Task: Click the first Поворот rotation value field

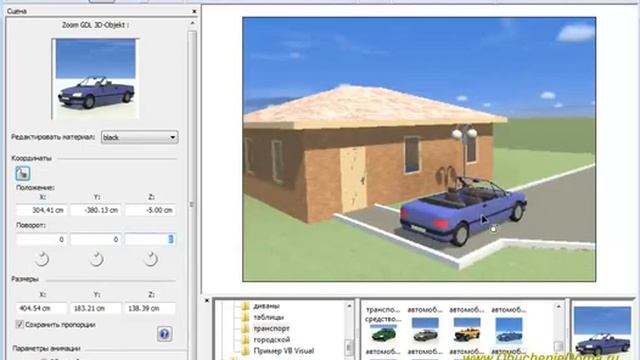Action: point(41,239)
